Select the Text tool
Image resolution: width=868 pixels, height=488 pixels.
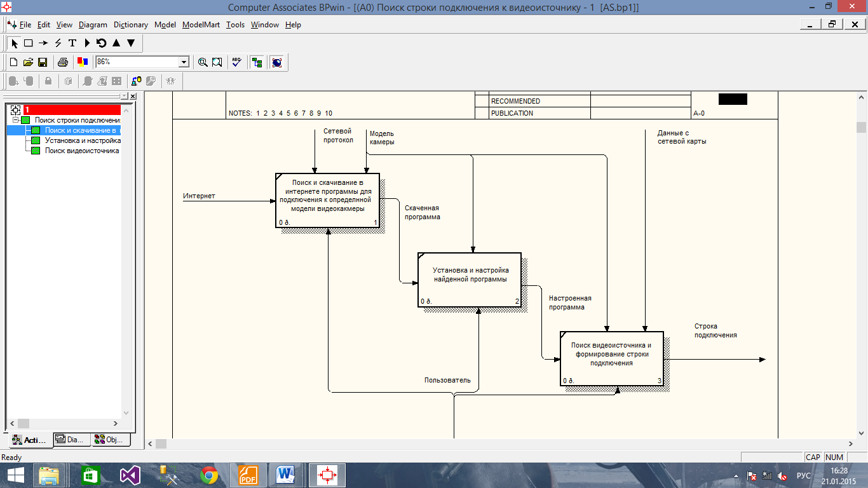[x=72, y=43]
